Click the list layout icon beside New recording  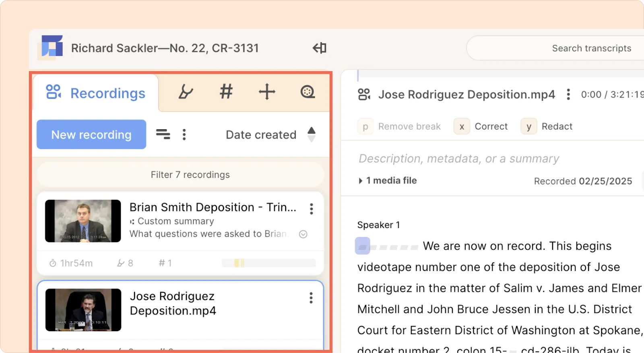[x=163, y=134]
